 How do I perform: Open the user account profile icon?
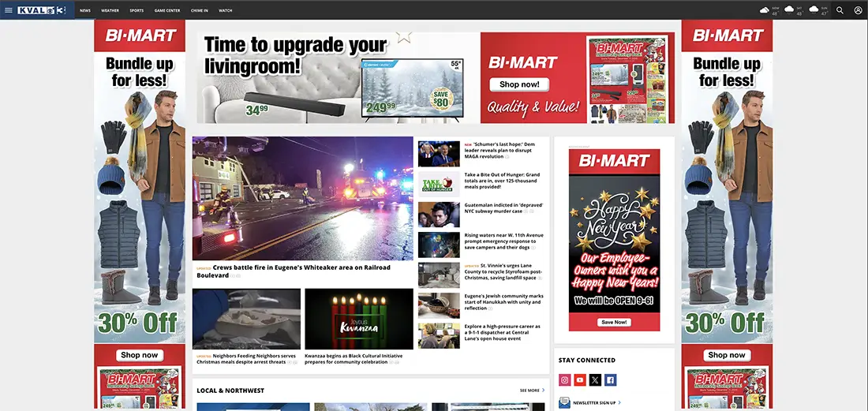[858, 10]
